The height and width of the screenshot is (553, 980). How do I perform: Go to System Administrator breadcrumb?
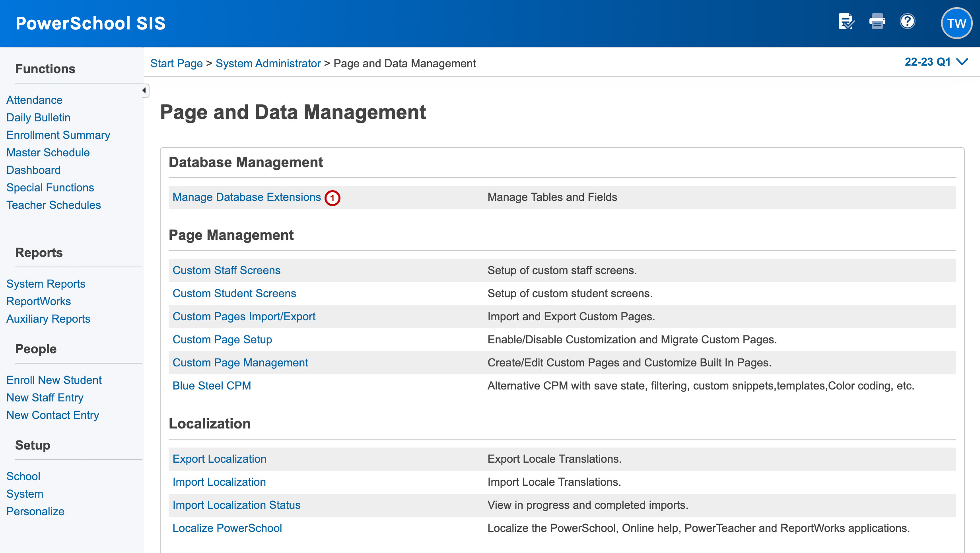coord(268,63)
